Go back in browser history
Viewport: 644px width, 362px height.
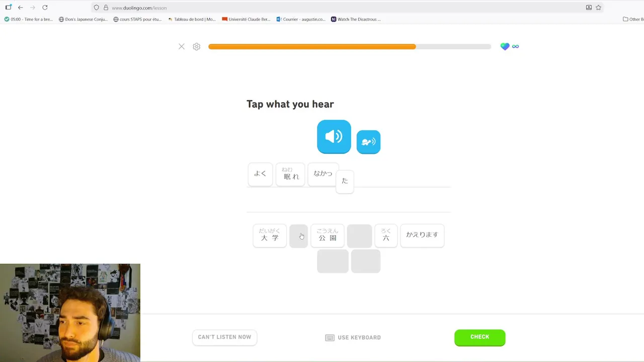pyautogui.click(x=20, y=8)
